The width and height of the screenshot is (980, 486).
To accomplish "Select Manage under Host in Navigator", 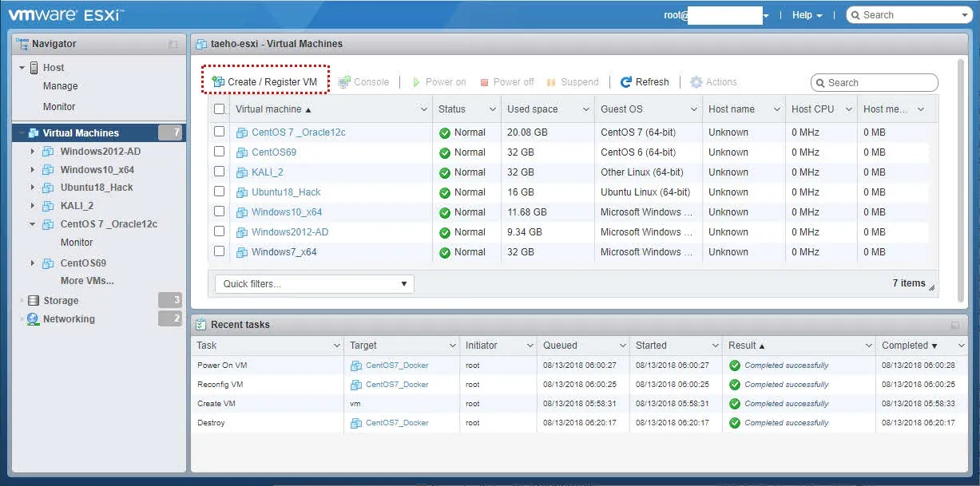I will (61, 86).
